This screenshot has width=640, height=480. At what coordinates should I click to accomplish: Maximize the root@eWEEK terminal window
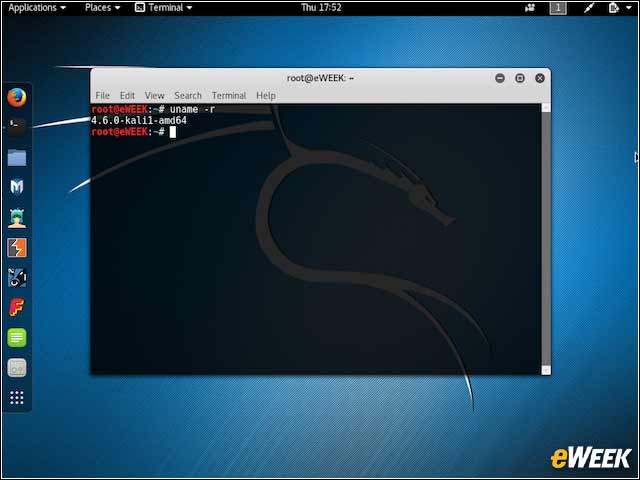[x=520, y=78]
